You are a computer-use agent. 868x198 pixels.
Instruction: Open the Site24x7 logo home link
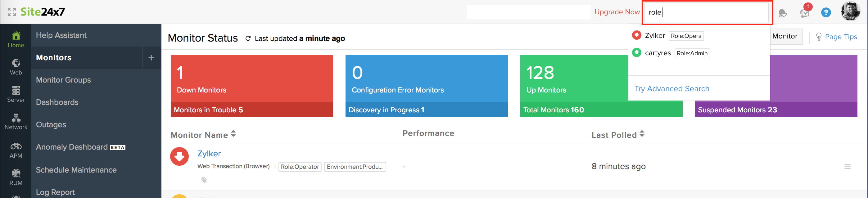pyautogui.click(x=43, y=12)
